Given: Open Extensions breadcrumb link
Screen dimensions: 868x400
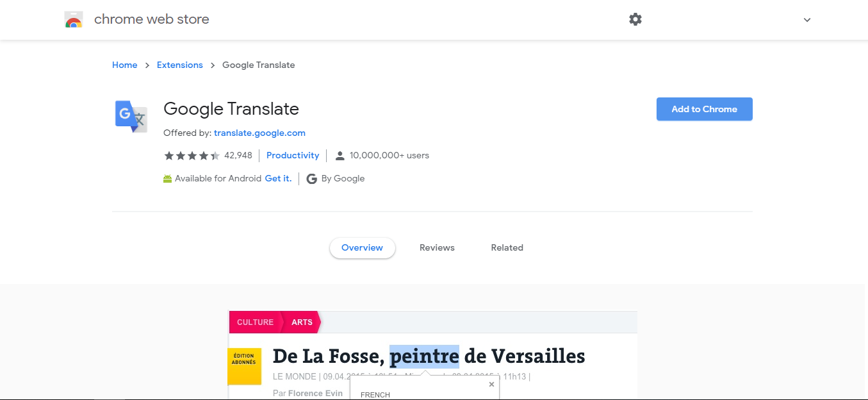Looking at the screenshot, I should (180, 65).
